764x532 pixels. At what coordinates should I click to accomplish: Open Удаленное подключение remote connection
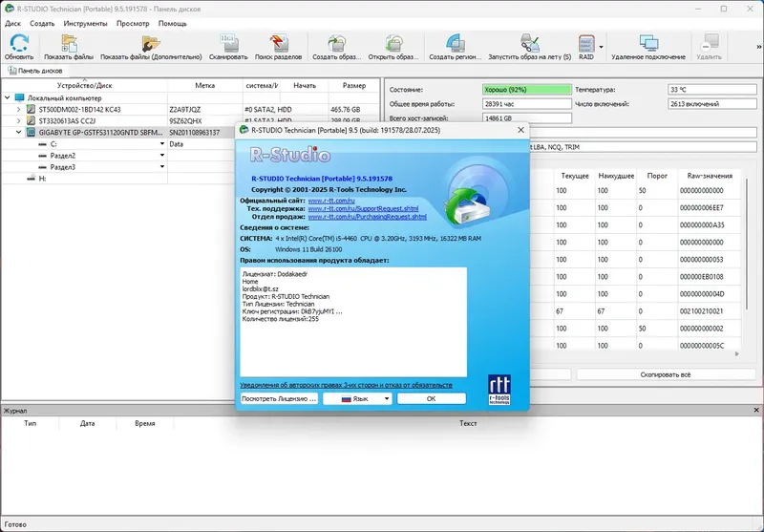click(x=648, y=43)
